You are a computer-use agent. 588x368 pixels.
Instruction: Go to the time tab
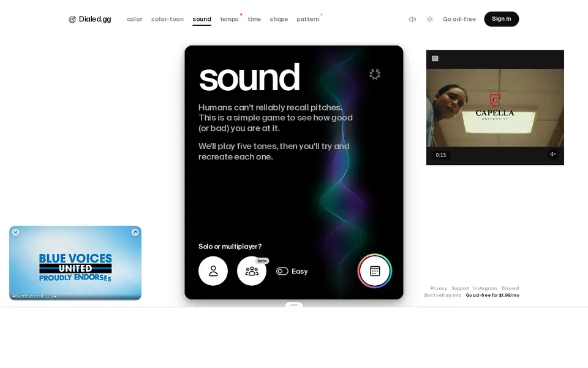coord(254,19)
